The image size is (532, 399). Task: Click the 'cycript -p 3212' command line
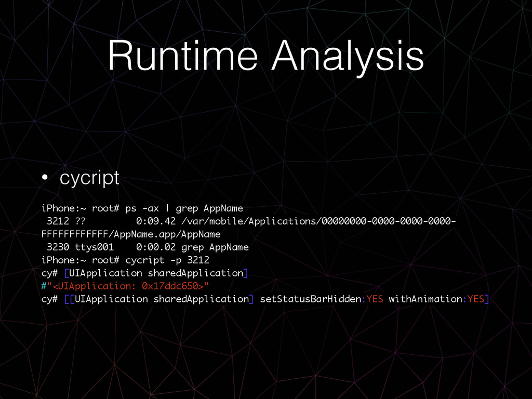[x=125, y=260]
